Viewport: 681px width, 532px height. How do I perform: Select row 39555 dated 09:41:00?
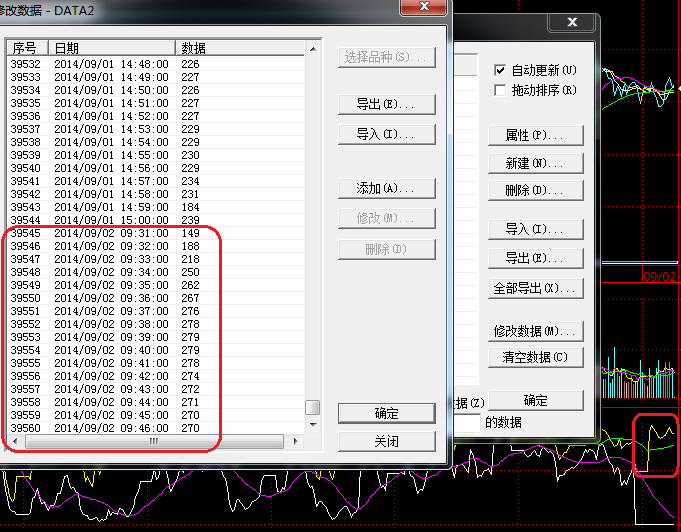155,363
